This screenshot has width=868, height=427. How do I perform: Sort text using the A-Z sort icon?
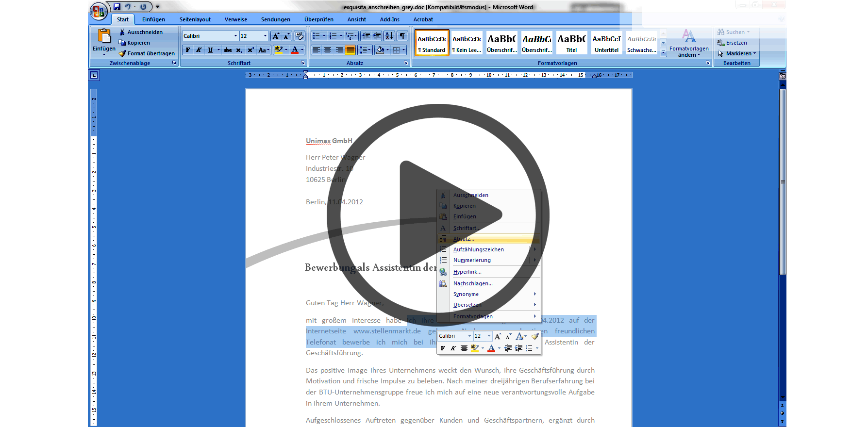[x=389, y=36]
